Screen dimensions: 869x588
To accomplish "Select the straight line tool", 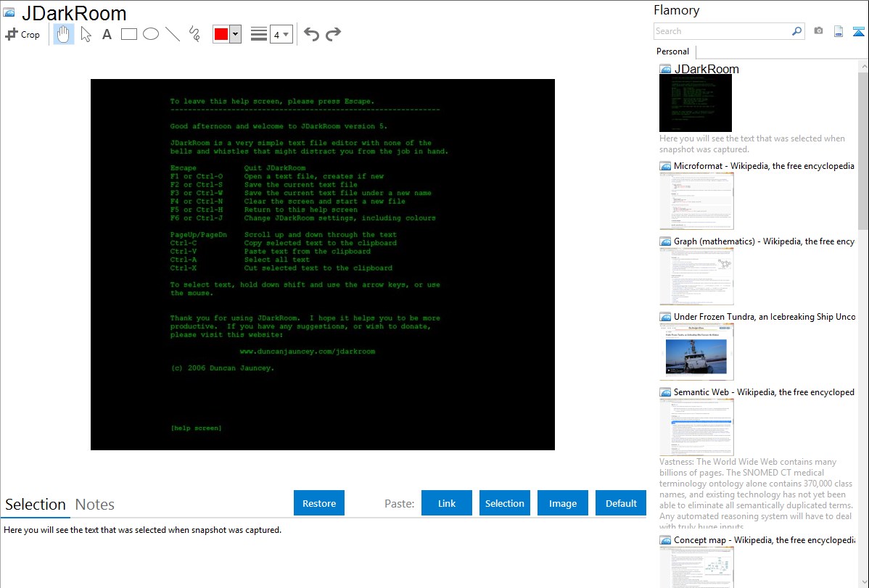I will (x=173, y=34).
